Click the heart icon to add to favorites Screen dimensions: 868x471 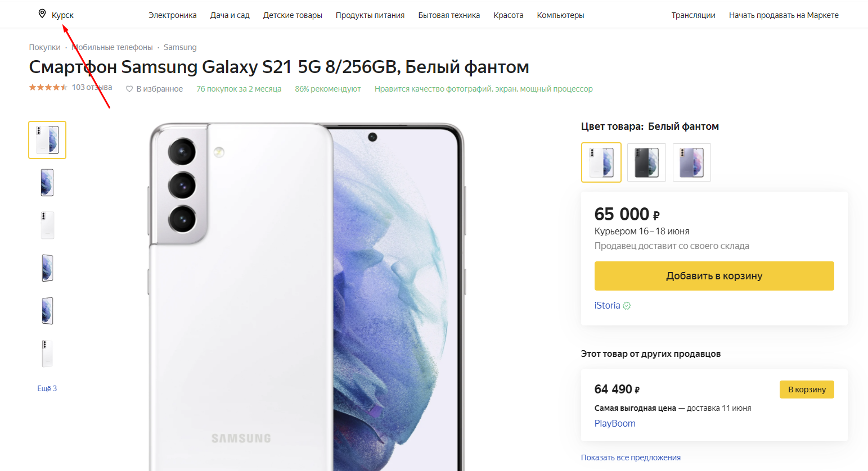(129, 89)
